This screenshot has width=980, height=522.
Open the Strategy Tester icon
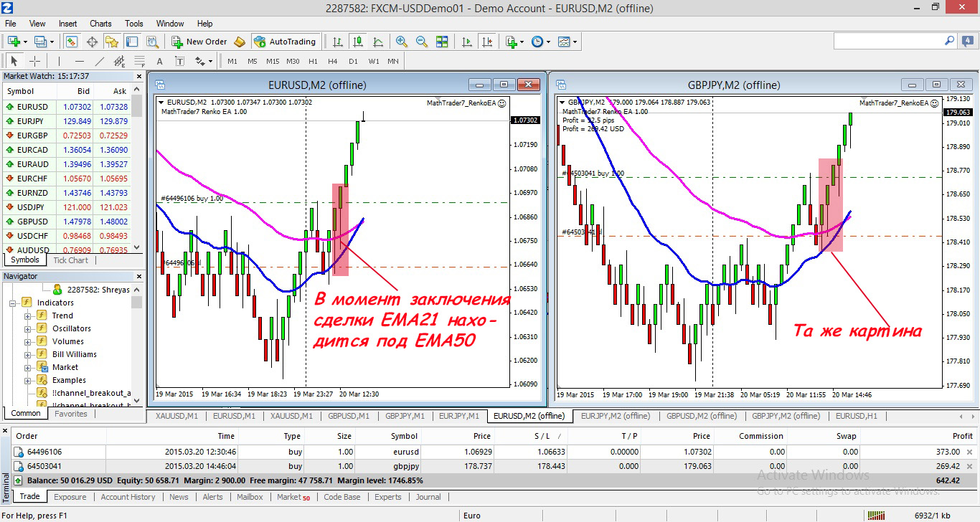click(x=152, y=42)
